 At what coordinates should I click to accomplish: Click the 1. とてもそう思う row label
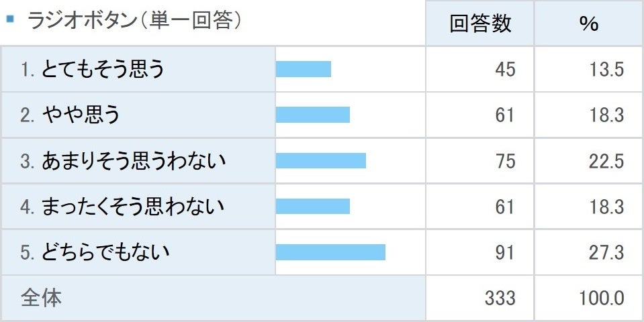92,69
